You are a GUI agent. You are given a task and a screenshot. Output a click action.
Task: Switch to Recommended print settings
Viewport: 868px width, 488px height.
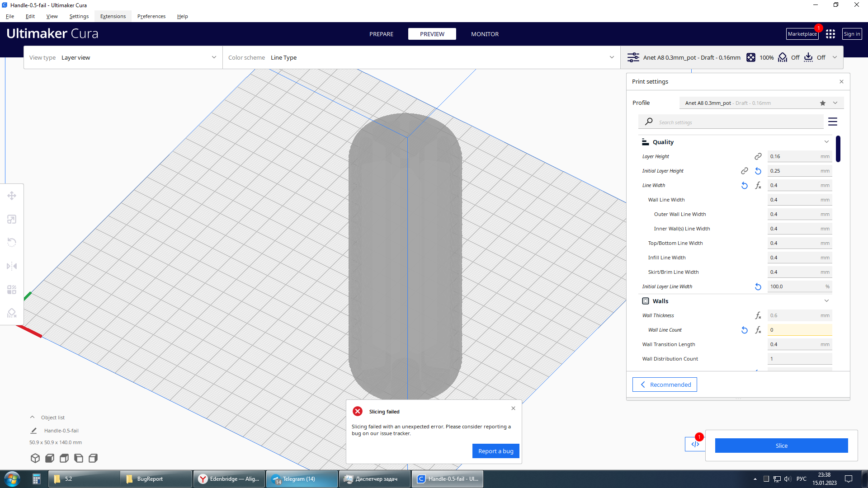(x=665, y=385)
